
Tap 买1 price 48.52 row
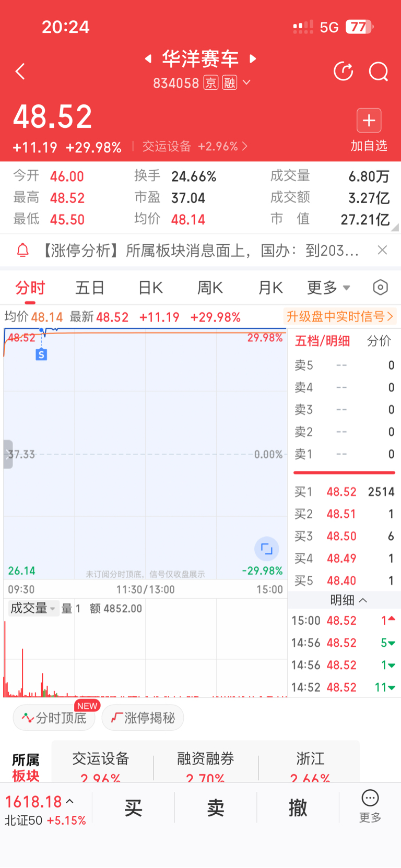[344, 492]
